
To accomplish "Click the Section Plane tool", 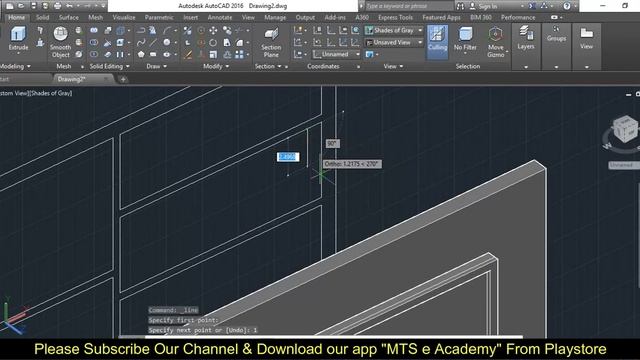I will pyautogui.click(x=271, y=42).
